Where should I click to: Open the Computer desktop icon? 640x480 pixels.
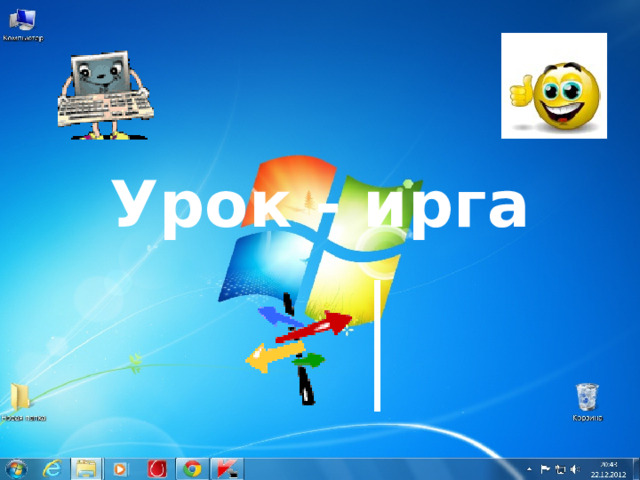point(23,25)
